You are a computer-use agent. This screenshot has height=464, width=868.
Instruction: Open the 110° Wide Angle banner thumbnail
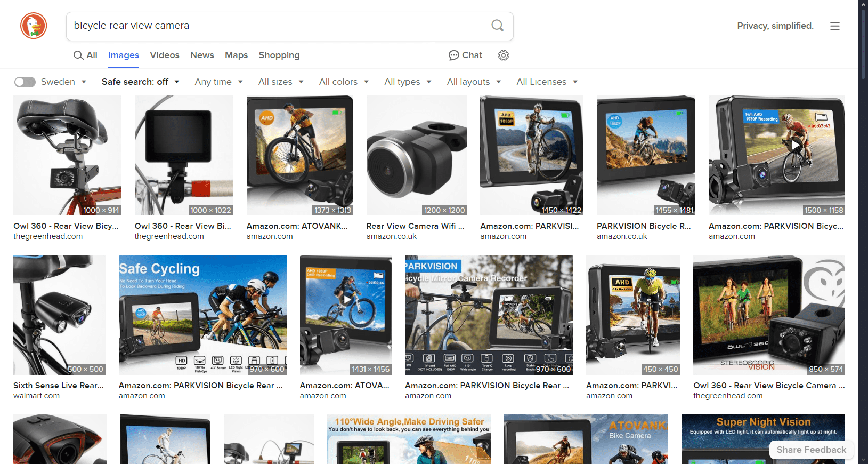pyautogui.click(x=409, y=439)
